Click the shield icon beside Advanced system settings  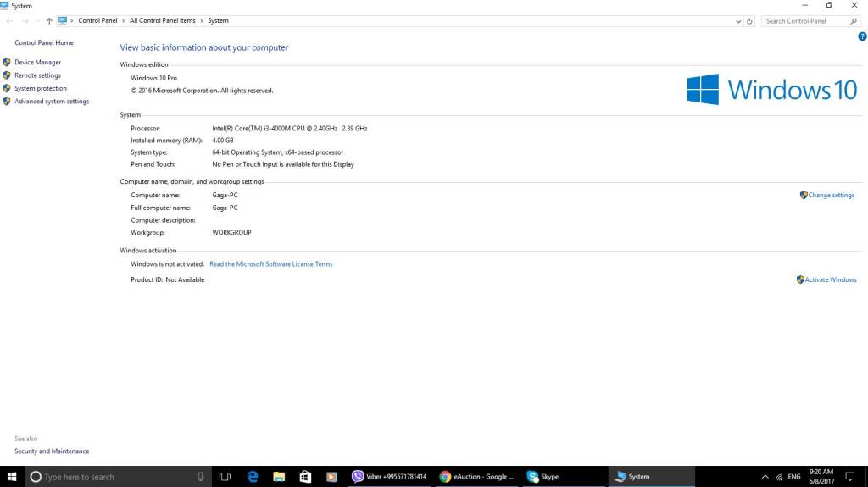point(7,102)
